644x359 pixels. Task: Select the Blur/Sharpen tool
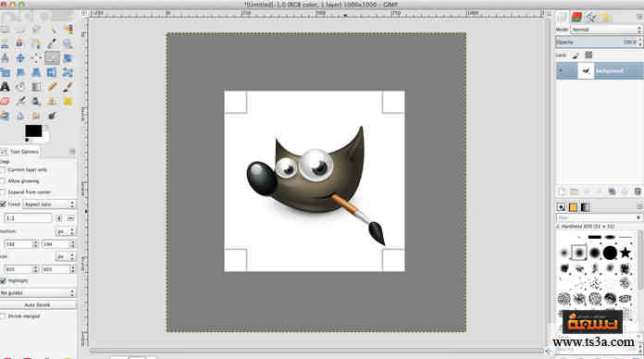tap(20, 116)
